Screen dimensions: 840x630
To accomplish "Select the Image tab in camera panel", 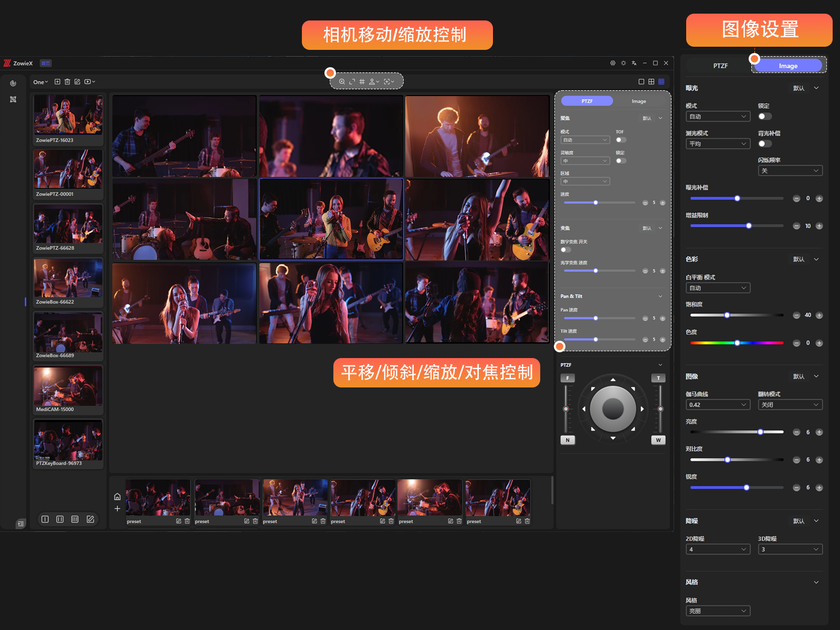I will point(638,101).
